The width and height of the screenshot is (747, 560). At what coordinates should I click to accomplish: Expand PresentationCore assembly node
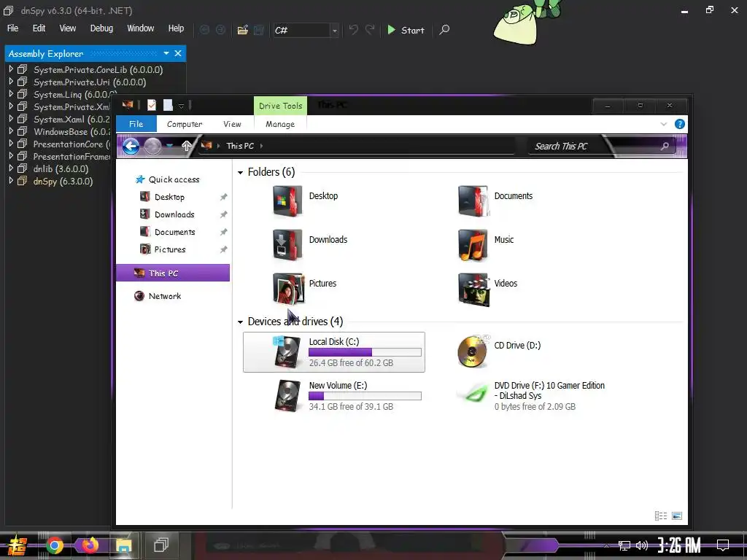click(x=11, y=144)
